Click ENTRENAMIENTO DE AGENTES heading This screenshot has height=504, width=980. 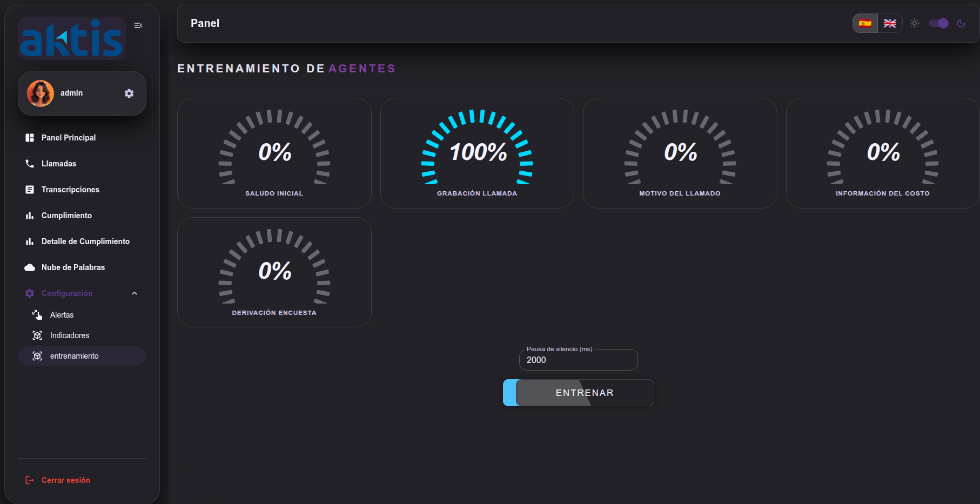(x=286, y=69)
